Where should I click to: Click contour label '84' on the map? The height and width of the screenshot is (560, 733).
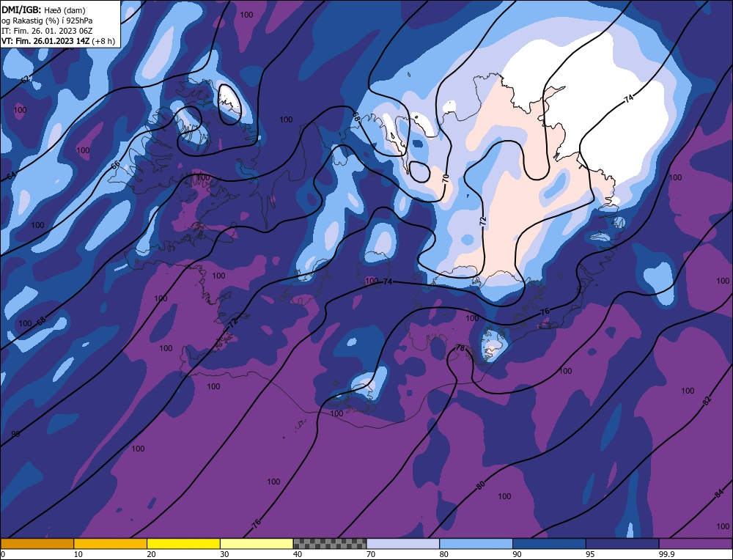(720, 493)
